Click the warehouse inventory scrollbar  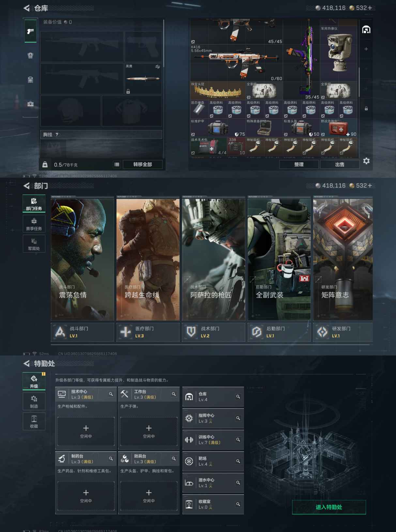pos(359,81)
